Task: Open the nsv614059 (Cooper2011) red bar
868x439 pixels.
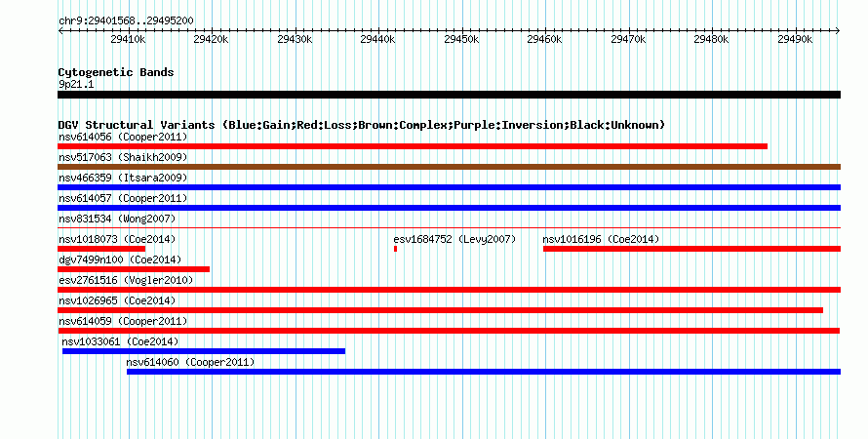Action: click(449, 331)
